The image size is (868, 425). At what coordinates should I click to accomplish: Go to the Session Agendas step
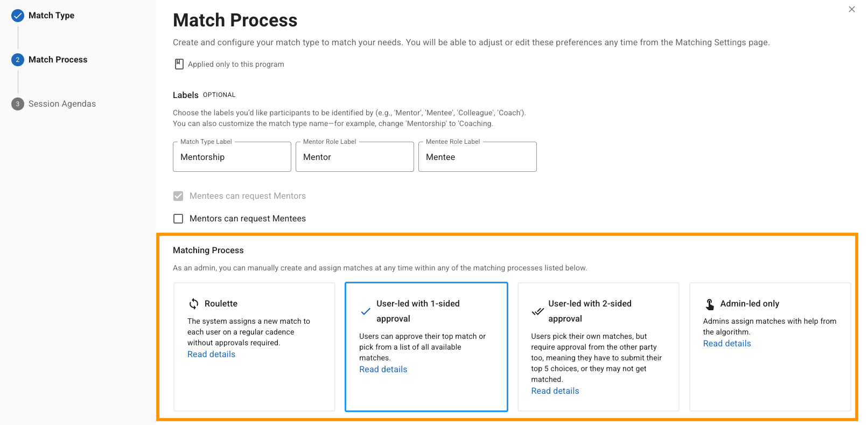coord(62,104)
